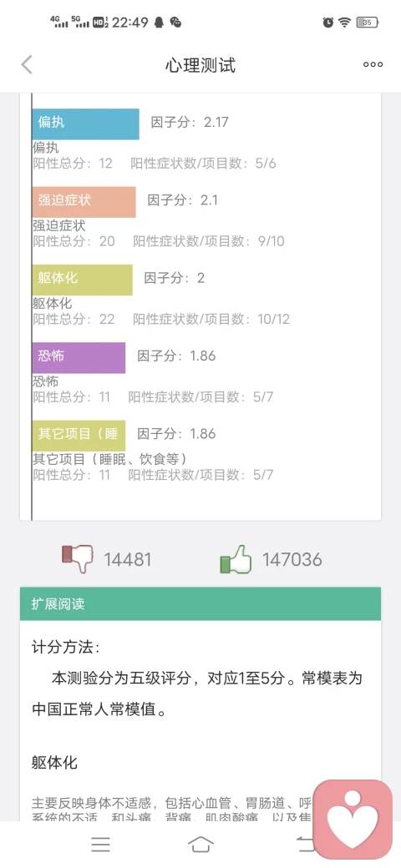Select the yellow-green 躯体化 factor bar
This screenshot has height=868, width=401.
tap(82, 280)
